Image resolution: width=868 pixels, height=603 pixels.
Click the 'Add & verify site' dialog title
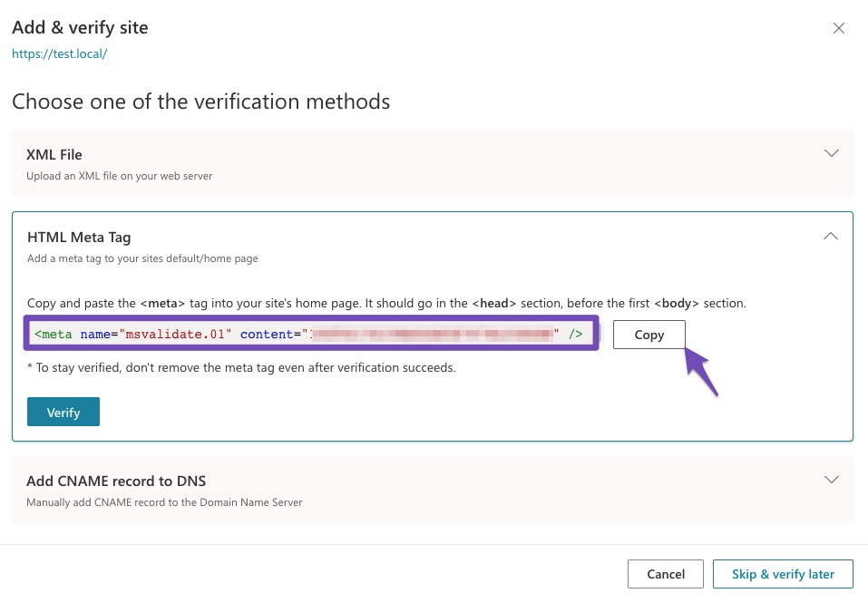click(80, 28)
